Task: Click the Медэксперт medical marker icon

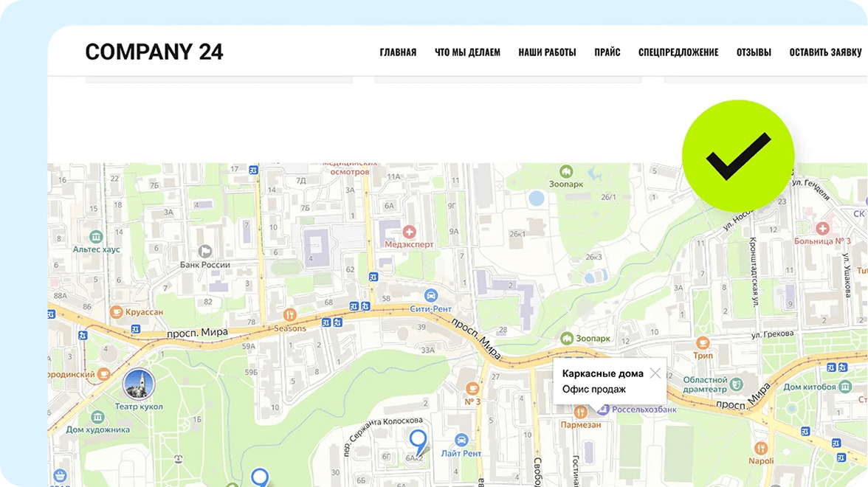Action: click(409, 232)
